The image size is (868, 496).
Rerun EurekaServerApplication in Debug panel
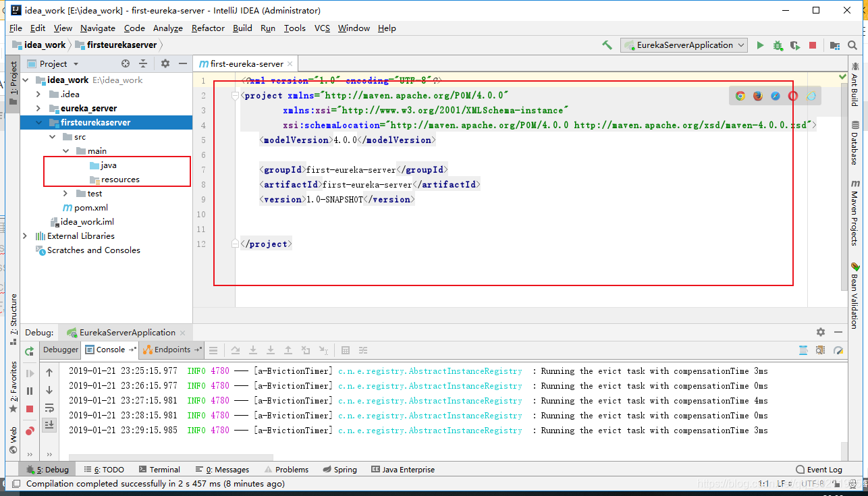[x=30, y=351]
